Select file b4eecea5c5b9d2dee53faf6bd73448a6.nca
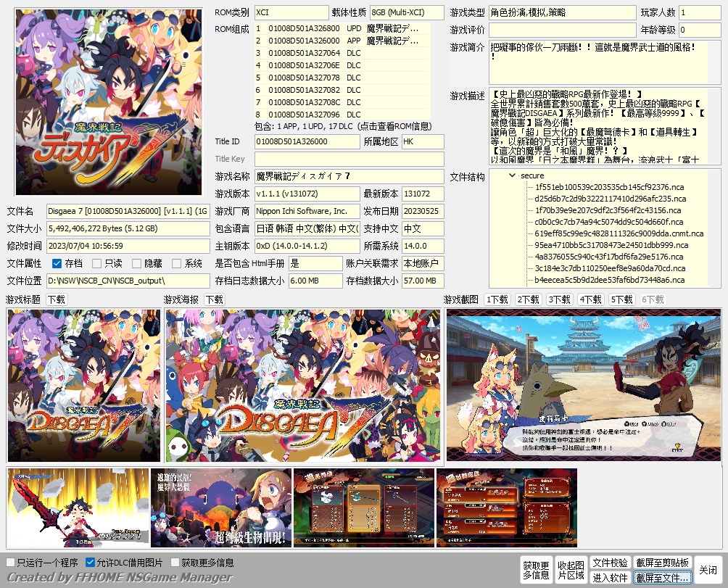Screen dimensions: 728x588 coord(609,280)
